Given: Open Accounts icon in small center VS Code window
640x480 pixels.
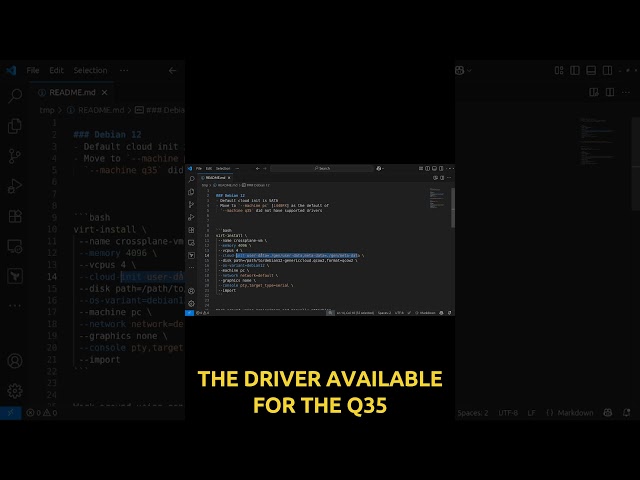Looking at the screenshot, I should tap(191, 291).
